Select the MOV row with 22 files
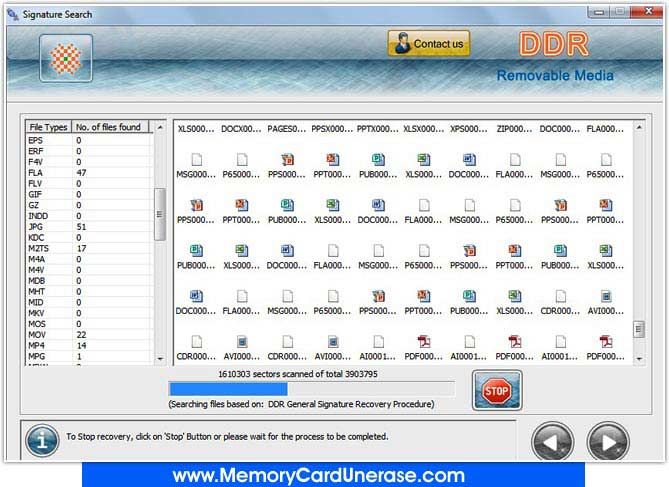Image resolution: width=669 pixels, height=487 pixels. (89, 335)
